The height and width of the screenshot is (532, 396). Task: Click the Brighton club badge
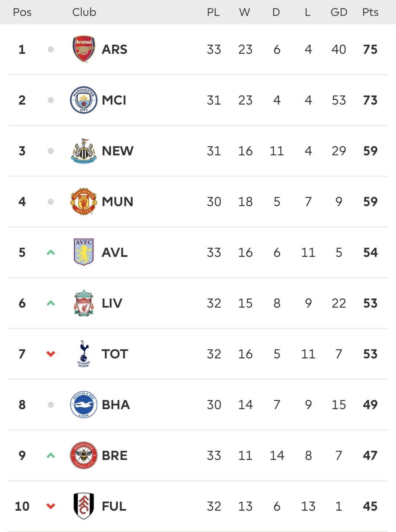(84, 404)
